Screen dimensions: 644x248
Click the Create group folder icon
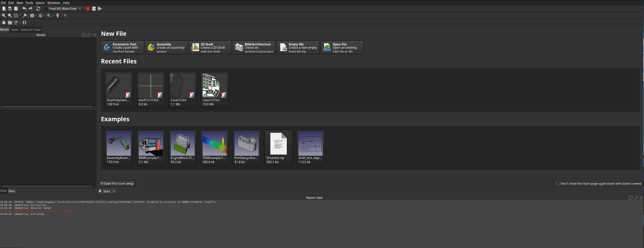[x=10, y=23]
